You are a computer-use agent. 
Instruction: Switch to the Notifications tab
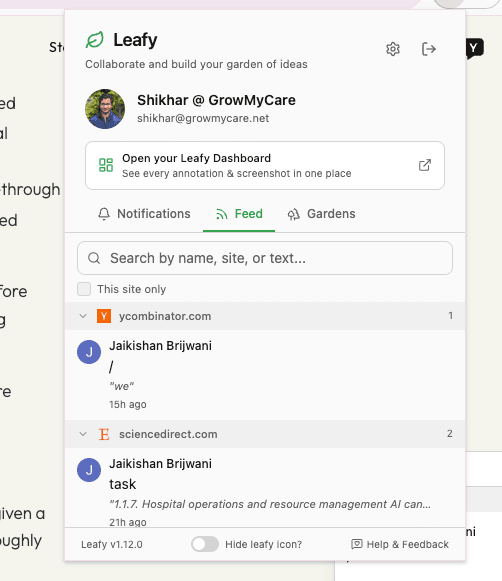144,214
